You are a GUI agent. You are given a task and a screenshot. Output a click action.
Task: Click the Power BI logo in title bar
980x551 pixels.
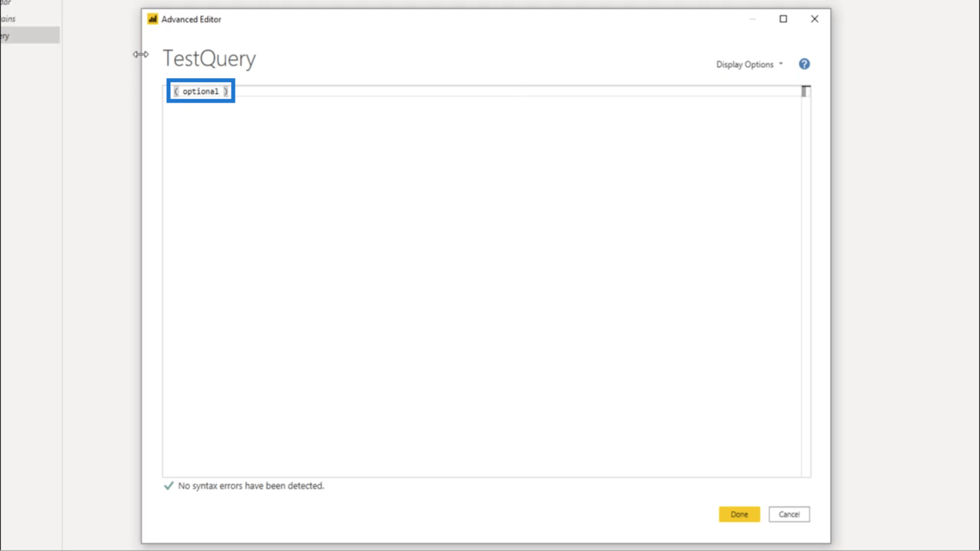(x=152, y=19)
